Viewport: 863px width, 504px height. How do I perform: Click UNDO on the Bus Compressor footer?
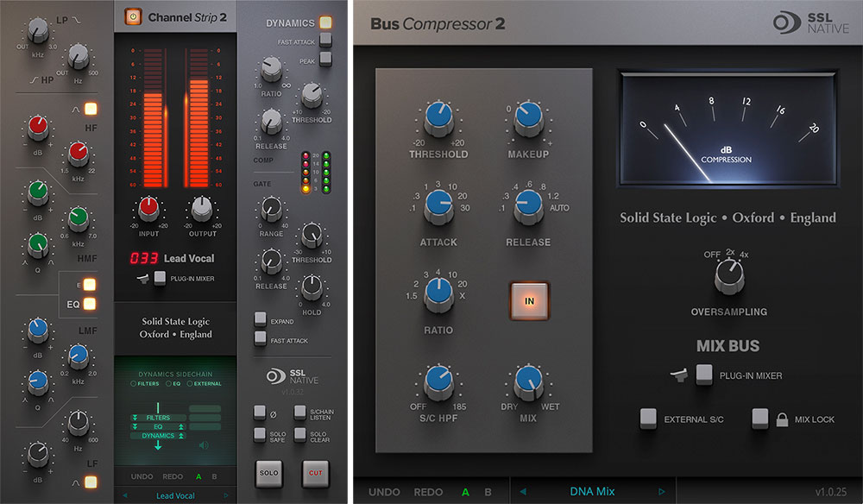(x=383, y=490)
